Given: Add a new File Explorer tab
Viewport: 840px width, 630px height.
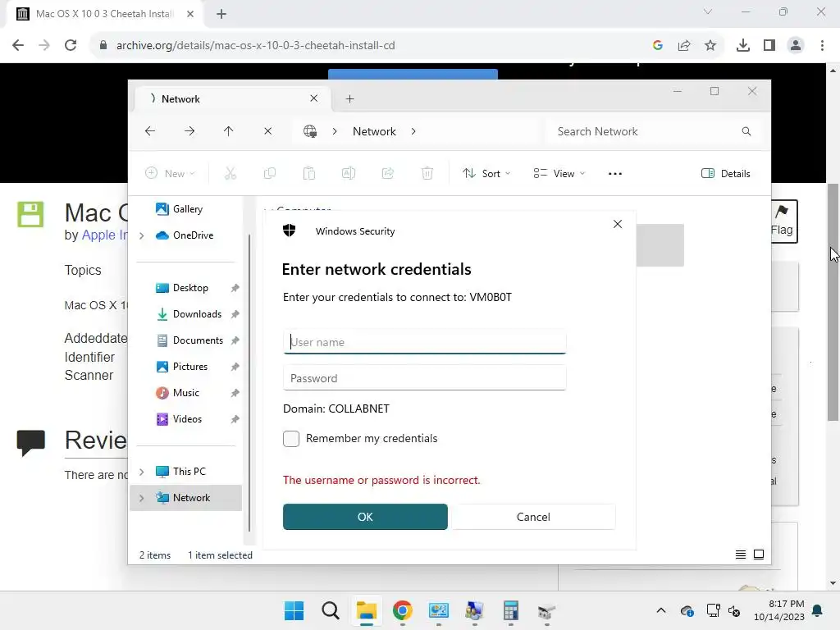Looking at the screenshot, I should pos(349,98).
